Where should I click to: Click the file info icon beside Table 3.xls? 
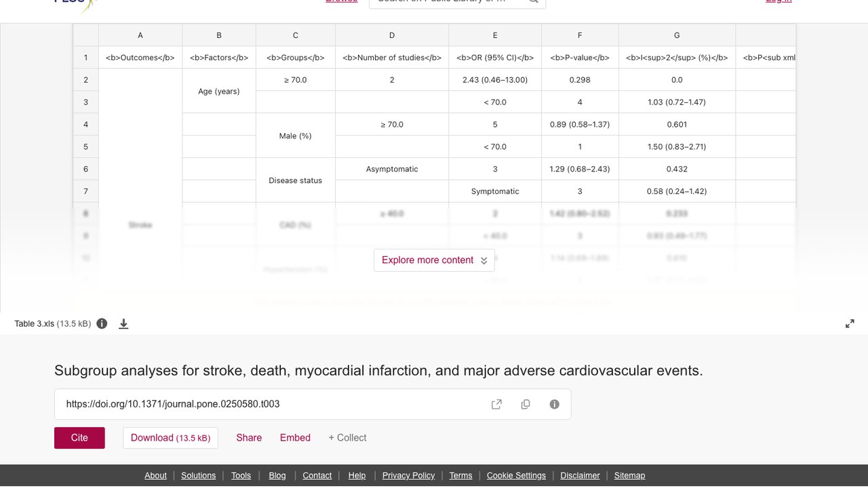[x=102, y=323]
